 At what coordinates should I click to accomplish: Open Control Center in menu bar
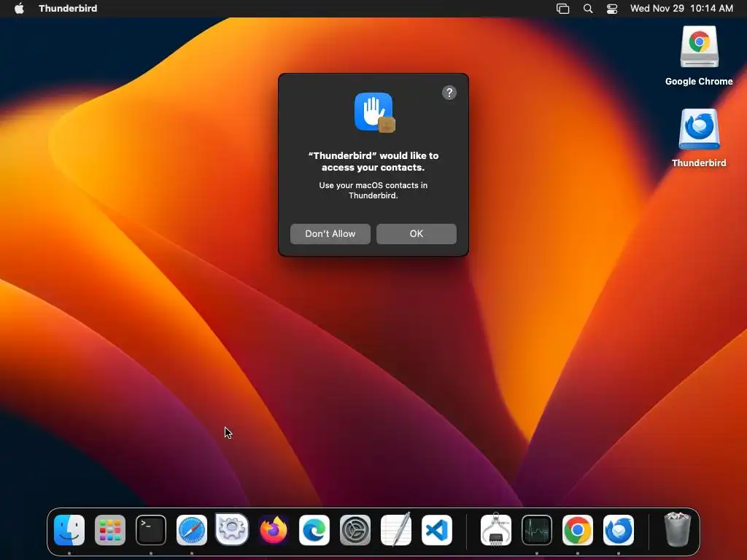612,9
